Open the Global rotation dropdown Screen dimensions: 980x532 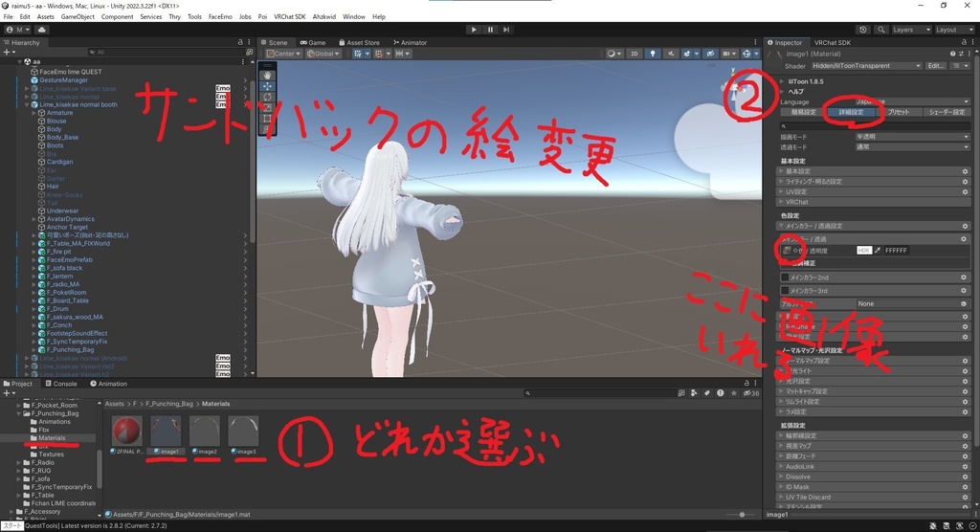[x=322, y=54]
